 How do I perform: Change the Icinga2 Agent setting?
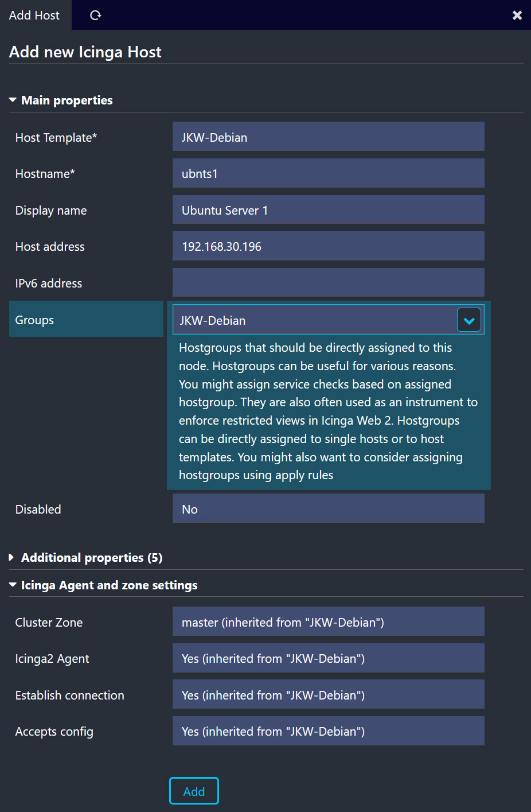(x=328, y=658)
